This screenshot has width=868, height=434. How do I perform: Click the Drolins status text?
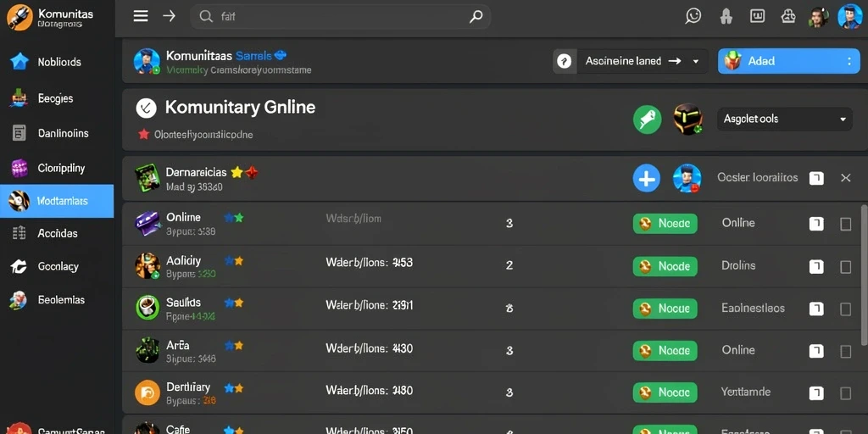[738, 265]
